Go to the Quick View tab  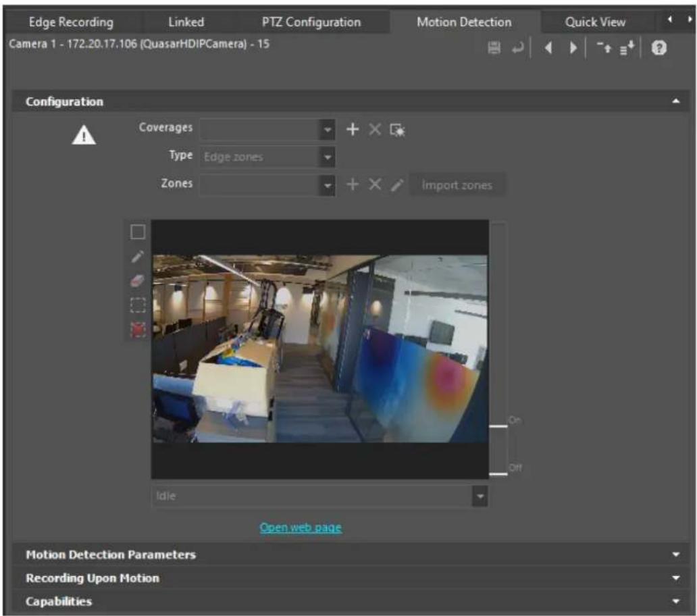click(595, 22)
